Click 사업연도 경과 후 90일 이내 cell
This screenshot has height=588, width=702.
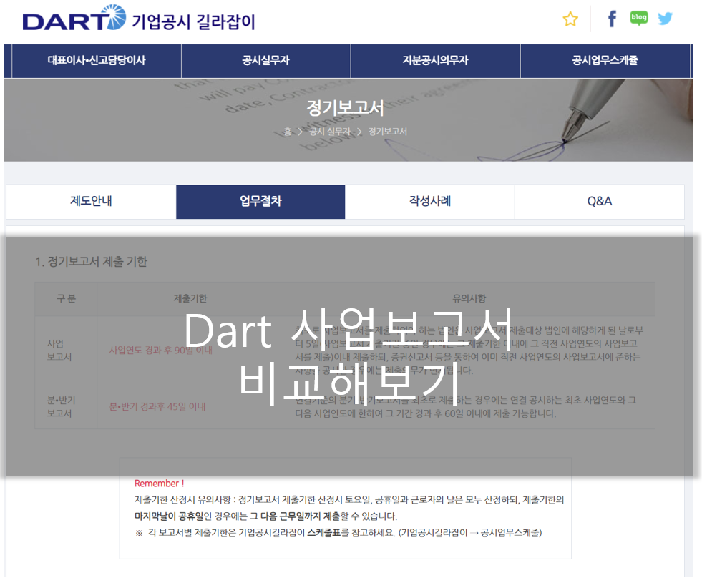pos(161,351)
